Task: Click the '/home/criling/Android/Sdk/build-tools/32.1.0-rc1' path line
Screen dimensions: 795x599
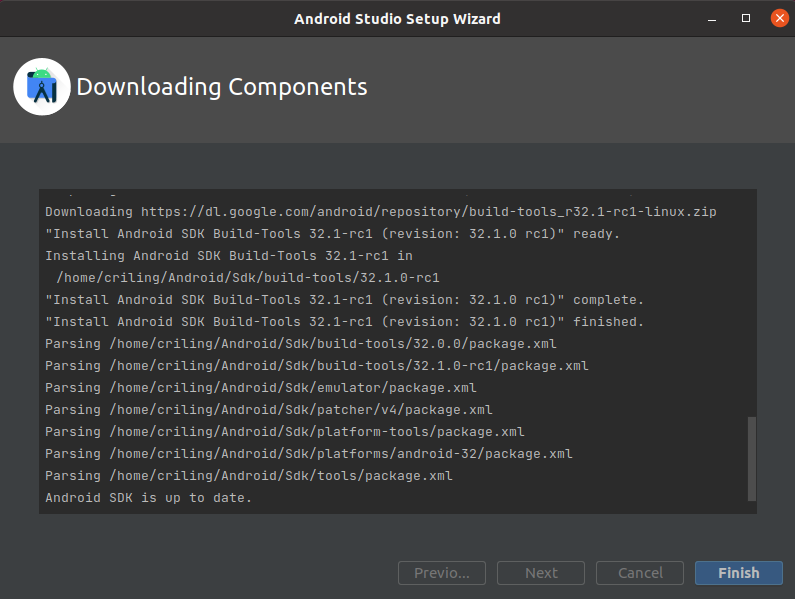Action: tap(248, 278)
